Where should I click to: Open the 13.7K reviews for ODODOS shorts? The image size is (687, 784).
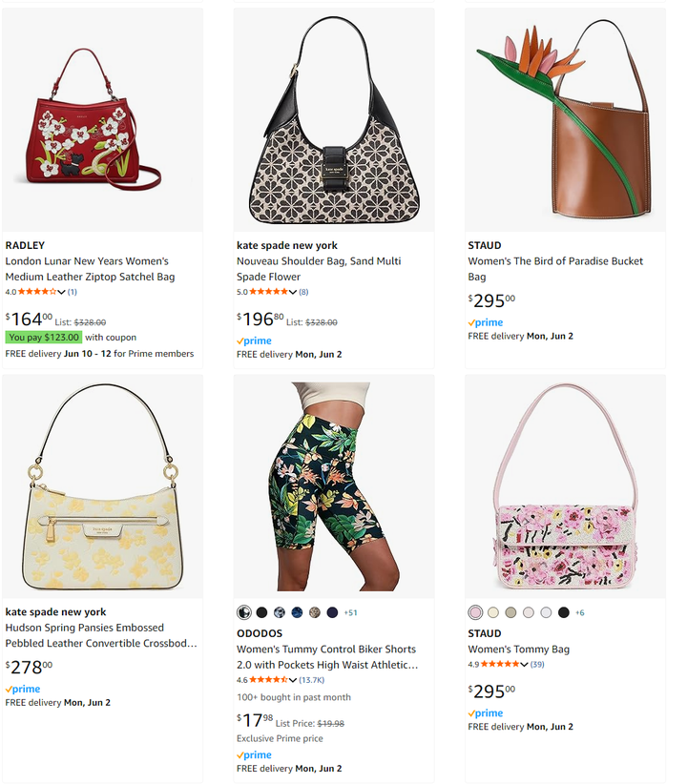[x=312, y=680]
